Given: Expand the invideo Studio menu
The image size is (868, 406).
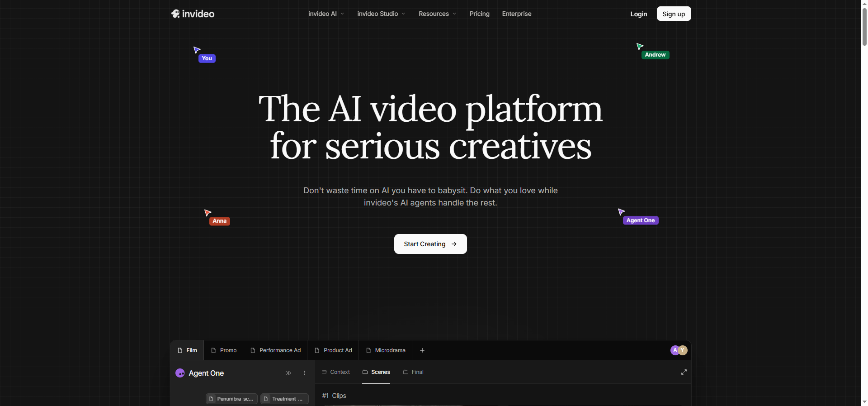Looking at the screenshot, I should pyautogui.click(x=381, y=14).
